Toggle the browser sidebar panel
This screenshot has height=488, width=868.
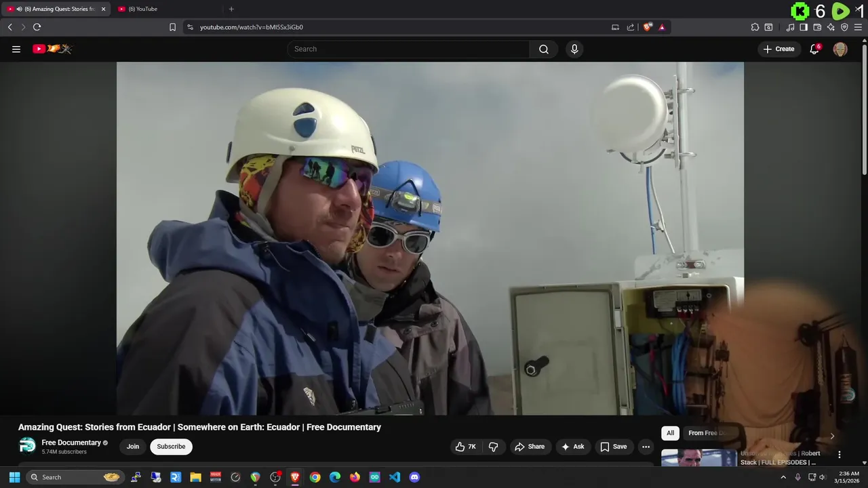[x=804, y=27]
